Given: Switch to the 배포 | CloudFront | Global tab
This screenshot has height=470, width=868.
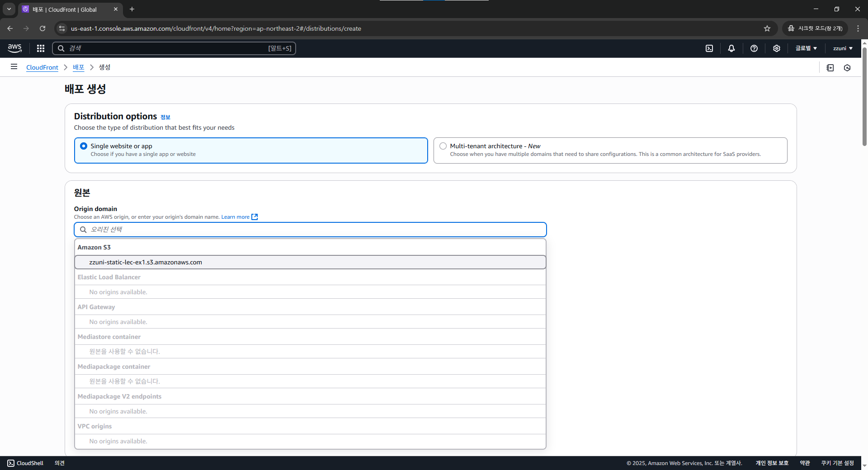Looking at the screenshot, I should 70,9.
